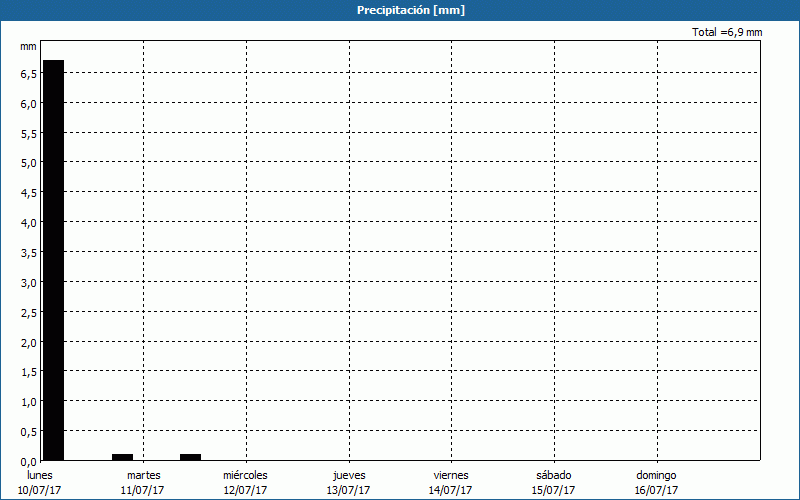Image resolution: width=800 pixels, height=500 pixels.
Task: Select the 0,0 value on the vertical axis
Action: 27,461
